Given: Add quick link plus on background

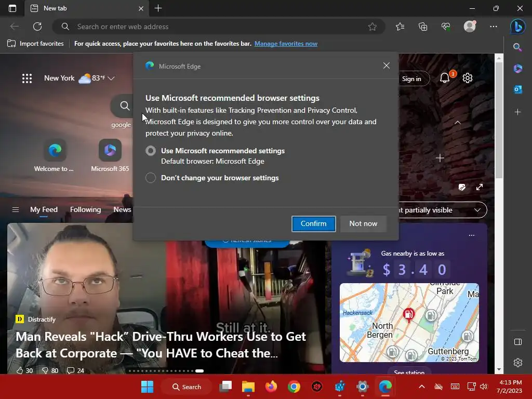Looking at the screenshot, I should click(440, 158).
